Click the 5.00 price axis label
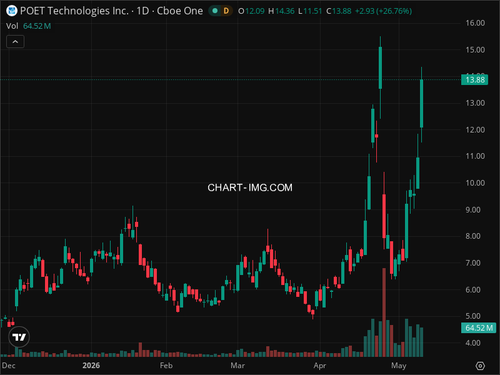Screen dimensions: 500x375 473,316
